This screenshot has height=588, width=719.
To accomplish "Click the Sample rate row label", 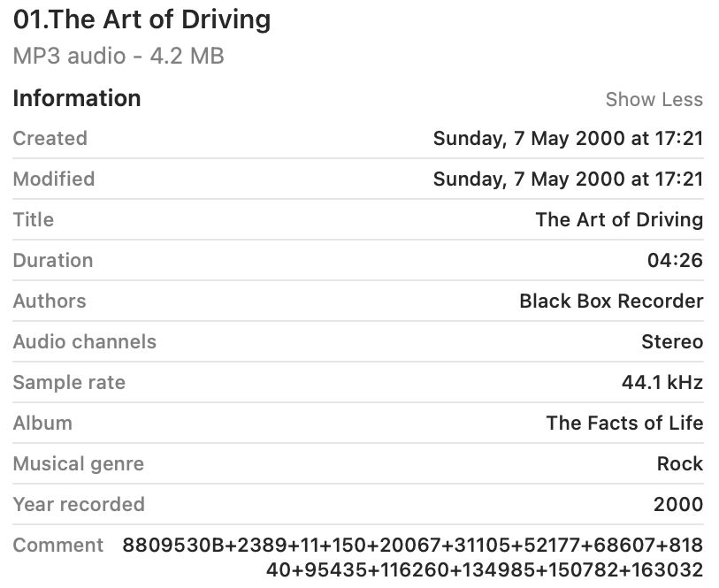I will pos(69,383).
